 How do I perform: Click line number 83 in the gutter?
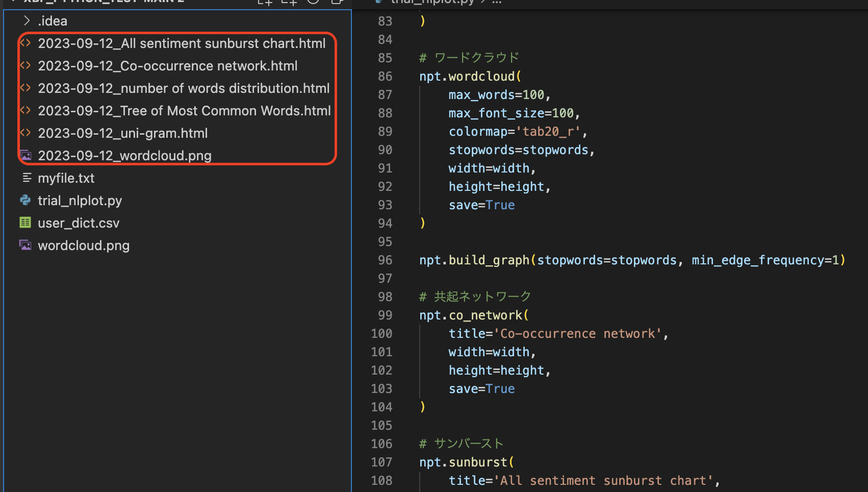click(x=385, y=21)
